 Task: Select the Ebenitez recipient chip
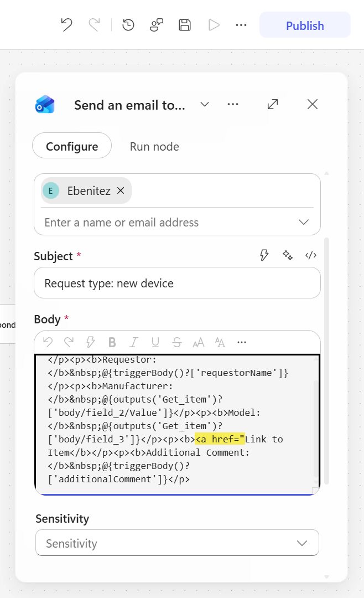86,190
